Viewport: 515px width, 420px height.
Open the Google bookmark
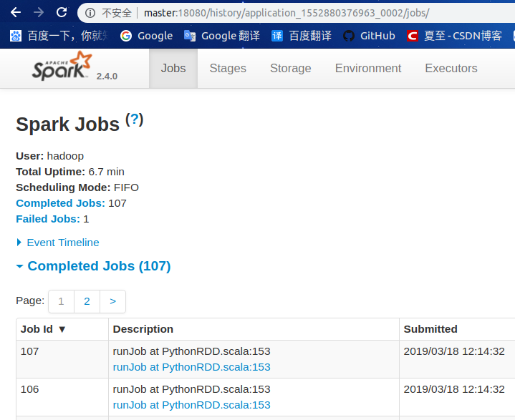point(147,36)
